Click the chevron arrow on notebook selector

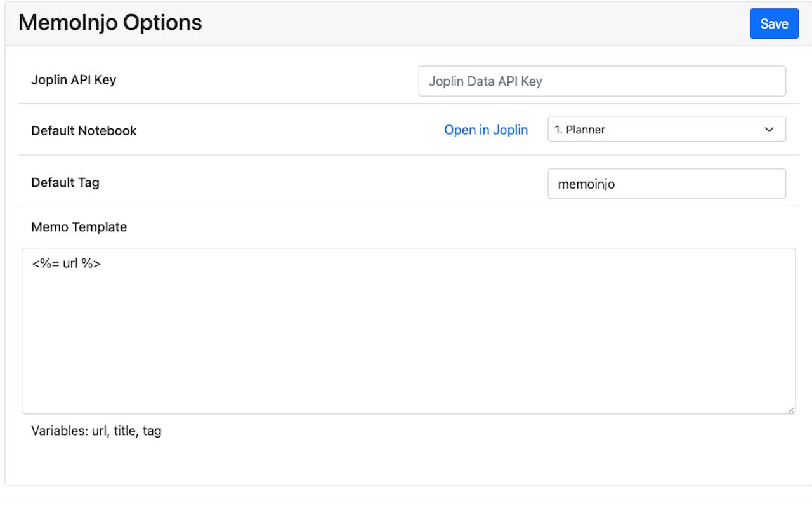[769, 130]
